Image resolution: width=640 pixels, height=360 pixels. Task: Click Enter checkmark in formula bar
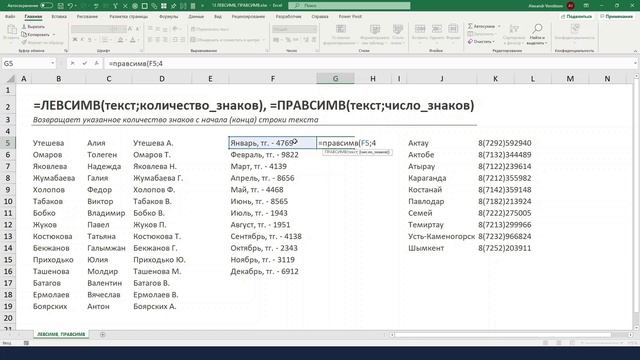(84, 64)
